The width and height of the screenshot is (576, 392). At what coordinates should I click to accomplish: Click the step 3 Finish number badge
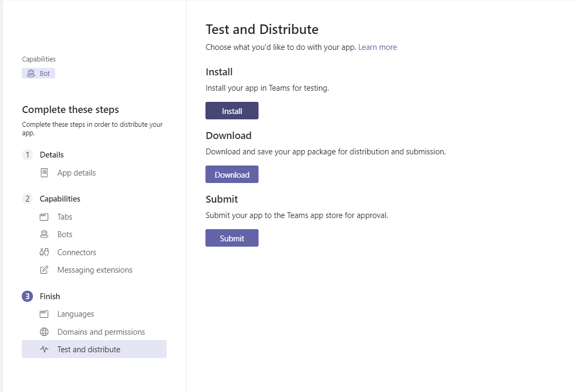[x=27, y=297]
